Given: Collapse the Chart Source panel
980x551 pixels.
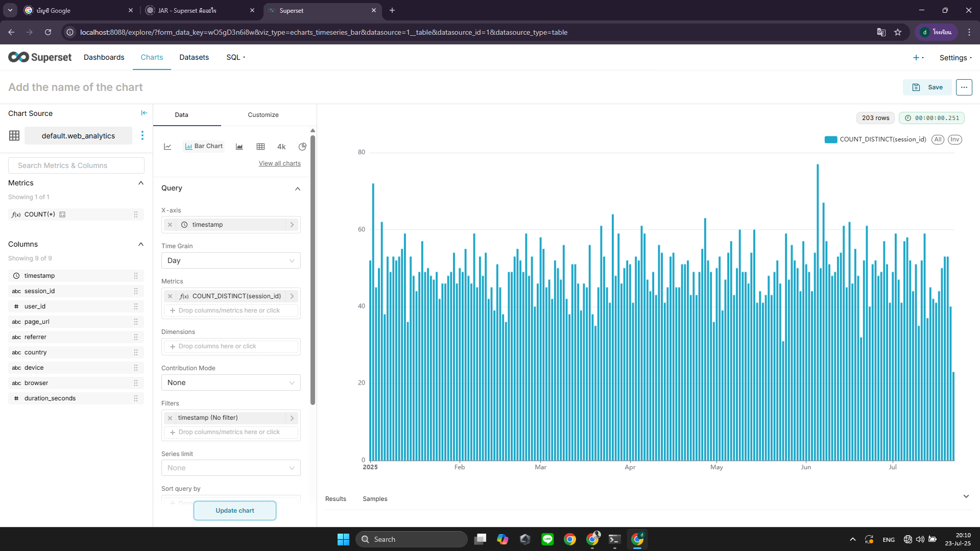Looking at the screenshot, I should 144,113.
